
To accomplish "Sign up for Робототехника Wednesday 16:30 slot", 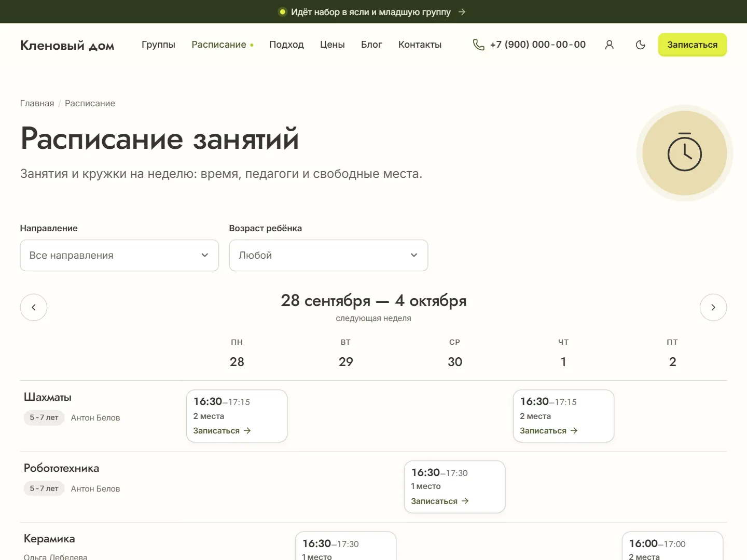I will pos(440,501).
